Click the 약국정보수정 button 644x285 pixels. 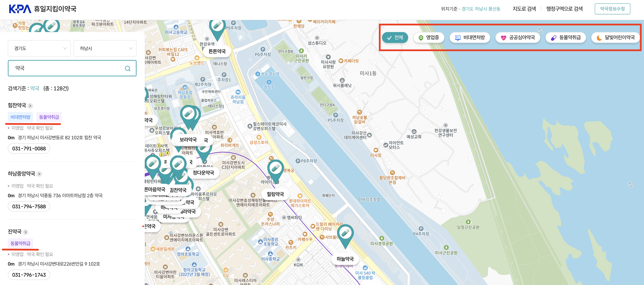[612, 9]
